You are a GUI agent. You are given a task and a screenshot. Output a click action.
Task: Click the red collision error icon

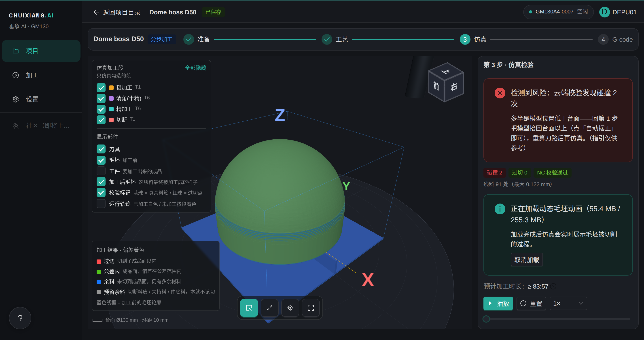(500, 93)
